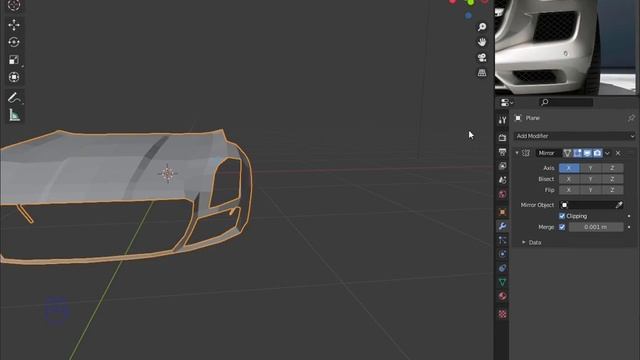The width and height of the screenshot is (640, 360).
Task: Click the Mirror modifier name field
Action: click(548, 153)
